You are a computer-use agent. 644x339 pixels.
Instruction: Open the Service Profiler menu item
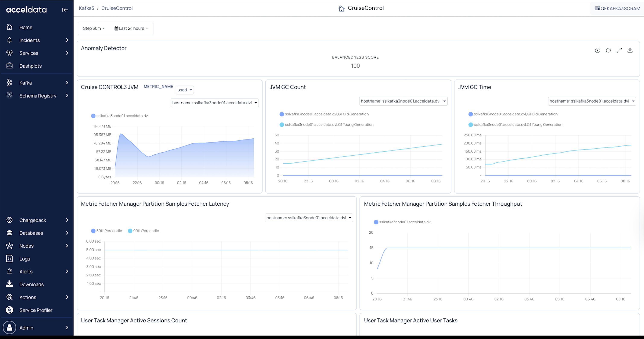(37, 310)
